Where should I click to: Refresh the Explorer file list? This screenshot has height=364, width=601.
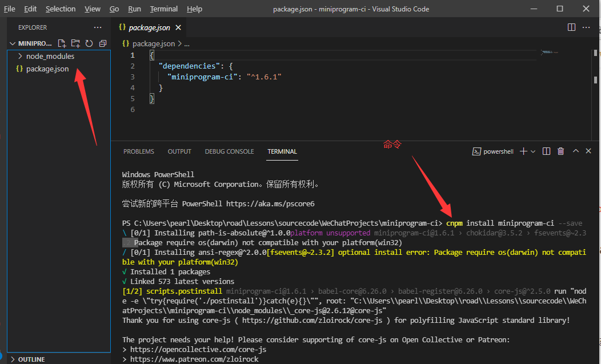click(89, 43)
